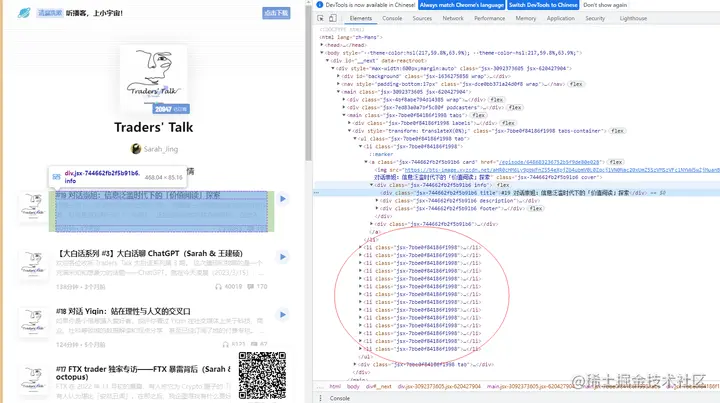720x403 pixels.
Task: Open the Memory tab
Action: (526, 18)
